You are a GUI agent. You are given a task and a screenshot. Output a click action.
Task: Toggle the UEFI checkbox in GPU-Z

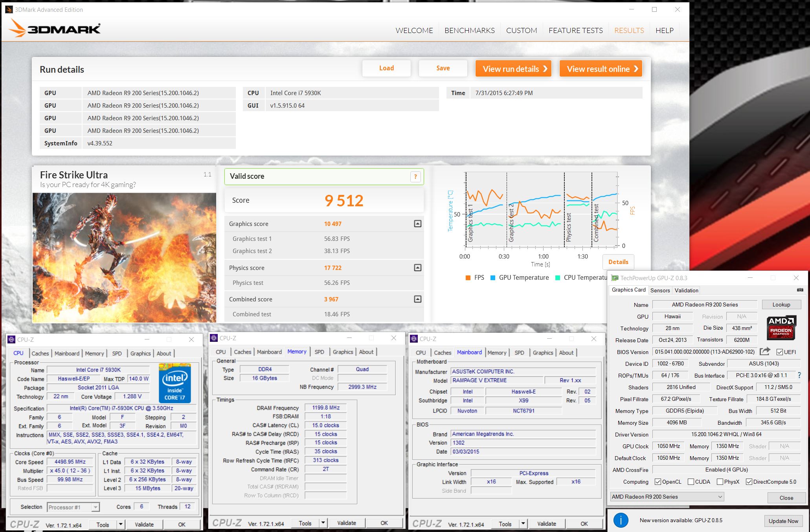(780, 352)
